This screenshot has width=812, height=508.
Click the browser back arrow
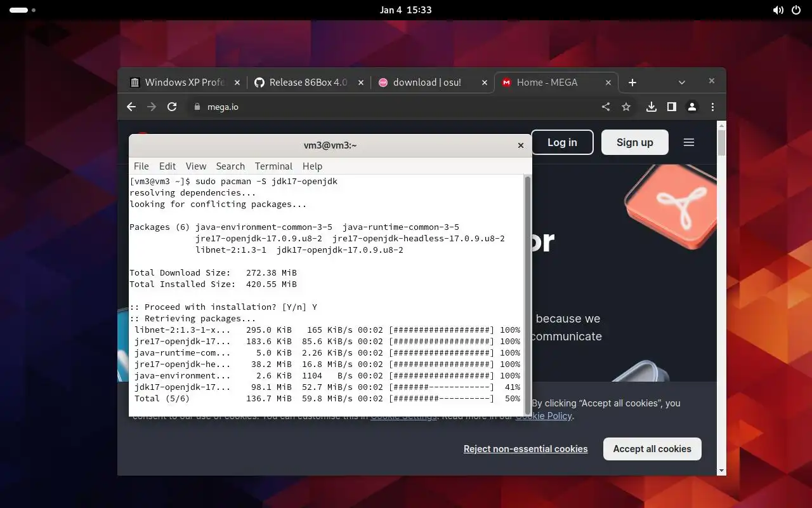(131, 107)
